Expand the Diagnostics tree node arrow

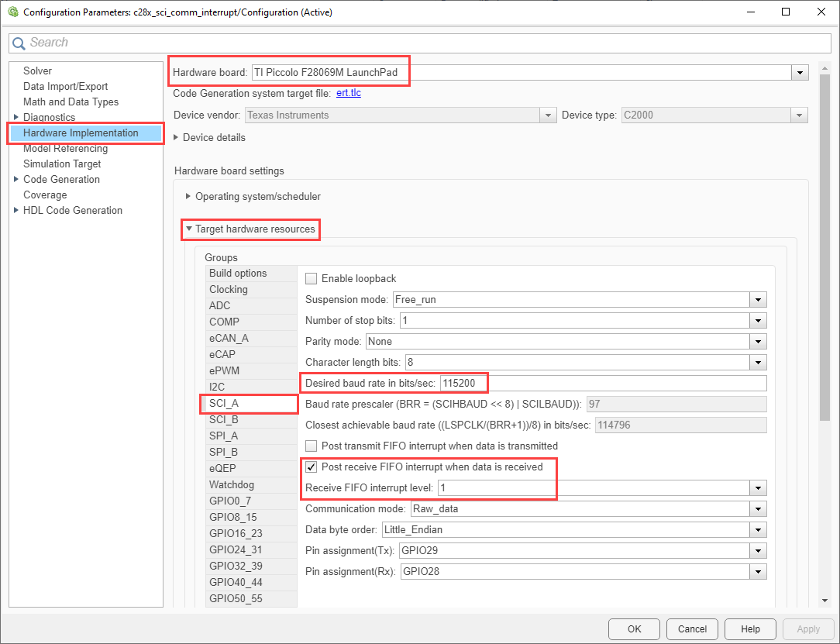coord(16,117)
